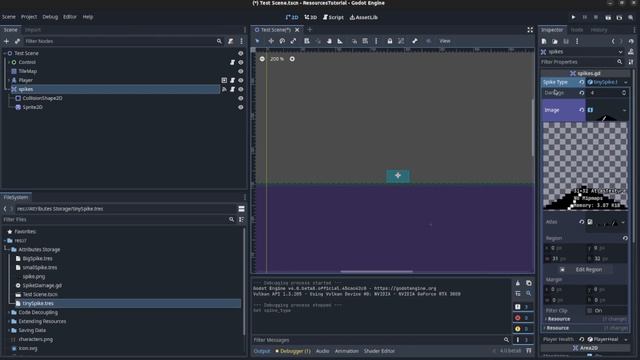Toggle visibility of Control node
Viewport: 640px width, 360px height.
pyautogui.click(x=241, y=62)
